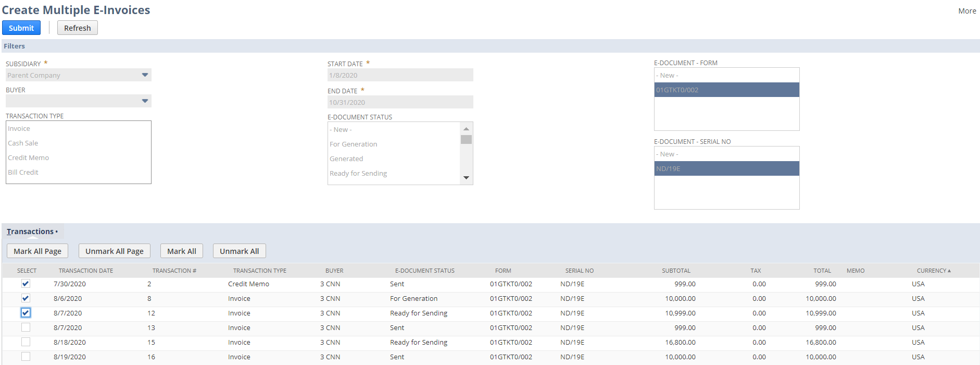Click Mark All Page button
This screenshot has width=980, height=365.
[x=37, y=251]
